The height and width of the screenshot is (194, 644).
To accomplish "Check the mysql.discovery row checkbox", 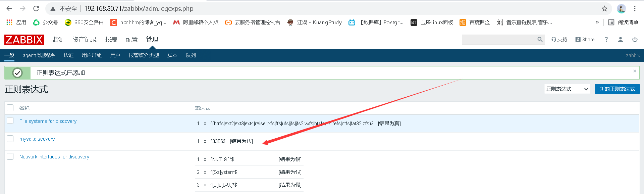I will click(x=10, y=139).
